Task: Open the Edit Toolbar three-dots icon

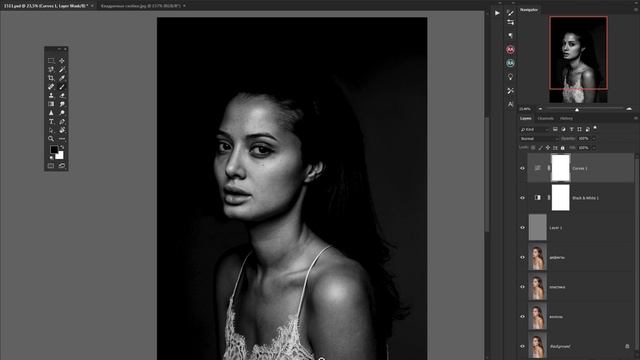Action: point(62,139)
